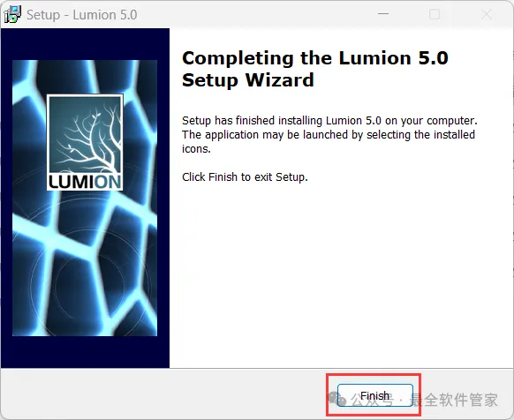Image resolution: width=514 pixels, height=420 pixels.
Task: Click the Lumion tree logo image
Action: point(85,142)
